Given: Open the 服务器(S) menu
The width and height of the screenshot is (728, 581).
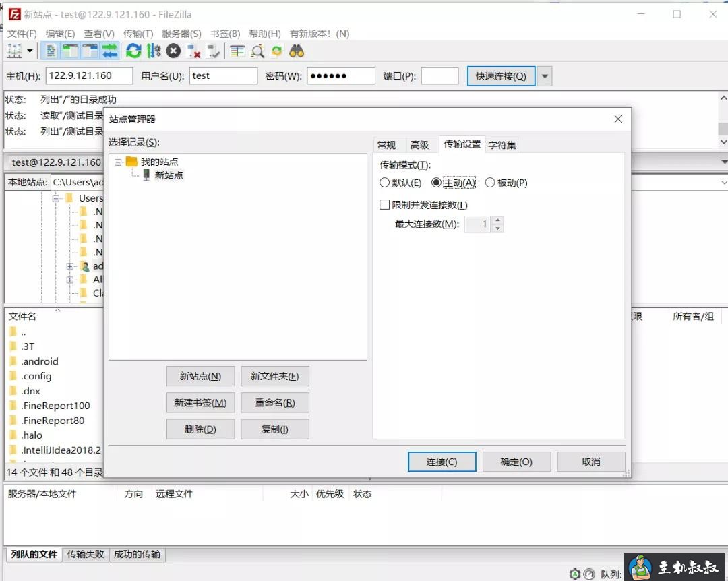Looking at the screenshot, I should [181, 34].
